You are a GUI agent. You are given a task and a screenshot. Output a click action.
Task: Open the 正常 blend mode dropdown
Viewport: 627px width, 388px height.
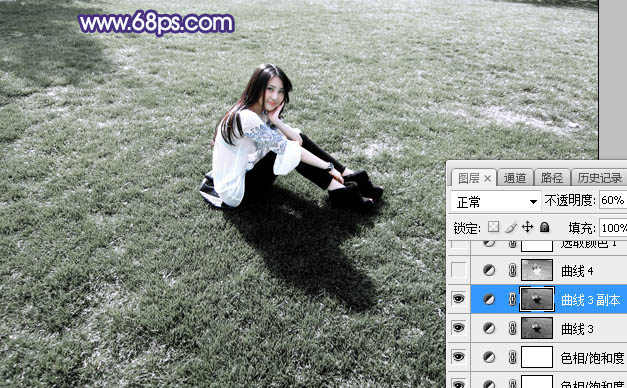click(495, 201)
